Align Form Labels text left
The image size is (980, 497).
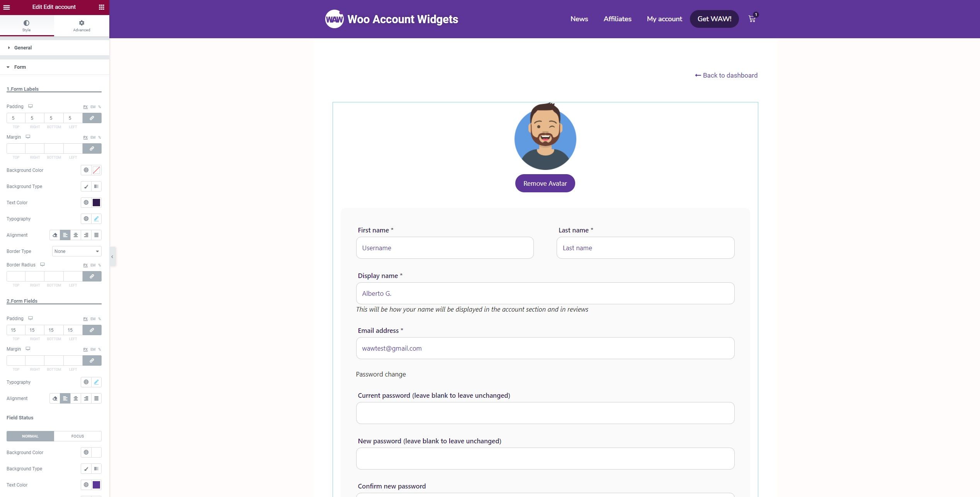click(65, 235)
